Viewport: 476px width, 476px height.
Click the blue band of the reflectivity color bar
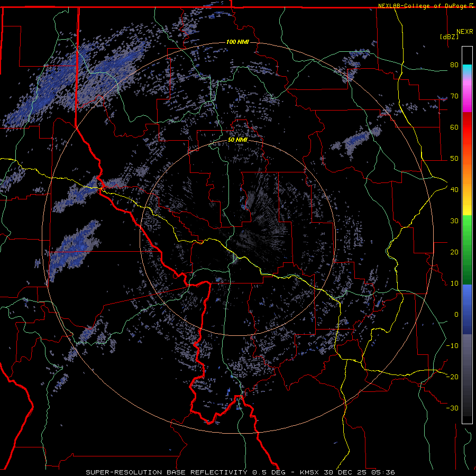tap(467, 309)
